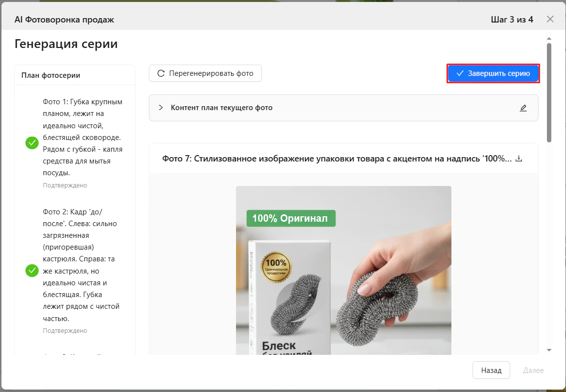Screen dimensions: 566x392
Task: Click the pencil edit icon for content plan
Action: click(x=523, y=108)
